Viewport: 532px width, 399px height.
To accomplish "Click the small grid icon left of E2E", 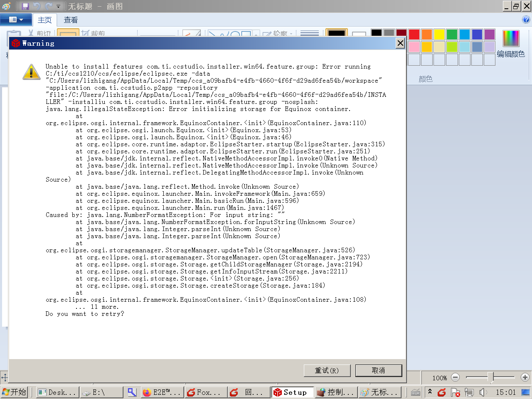I will [x=132, y=392].
